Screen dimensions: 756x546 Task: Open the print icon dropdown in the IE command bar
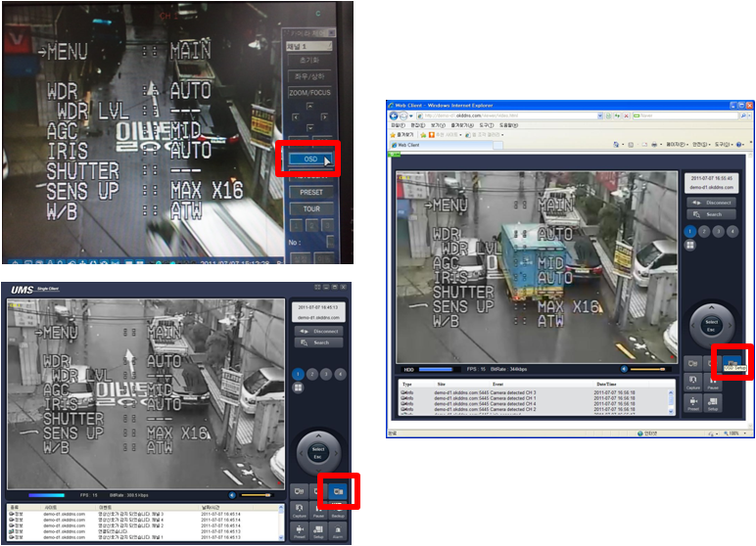pyautogui.click(x=661, y=144)
